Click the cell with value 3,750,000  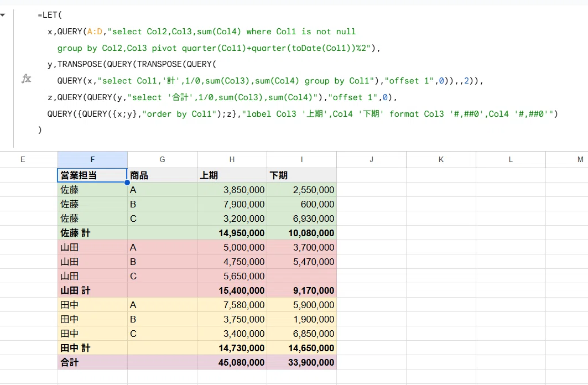232,319
